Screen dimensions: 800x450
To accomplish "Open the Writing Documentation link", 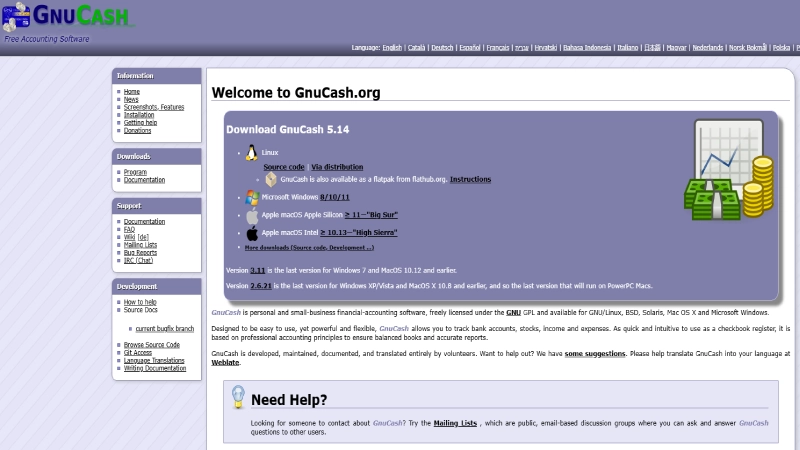I will 155,368.
